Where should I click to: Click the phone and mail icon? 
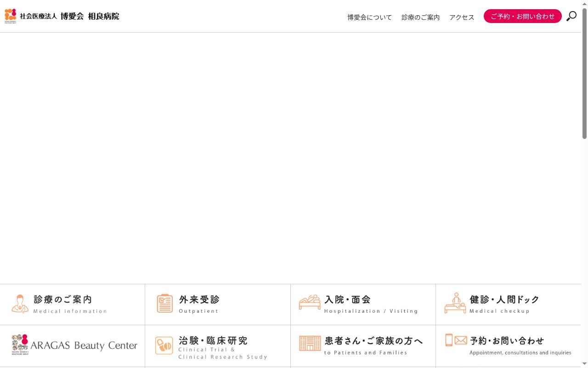coord(456,340)
